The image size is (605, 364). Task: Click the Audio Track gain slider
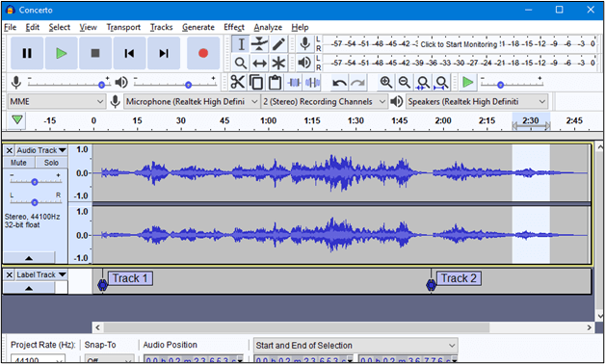tap(35, 181)
